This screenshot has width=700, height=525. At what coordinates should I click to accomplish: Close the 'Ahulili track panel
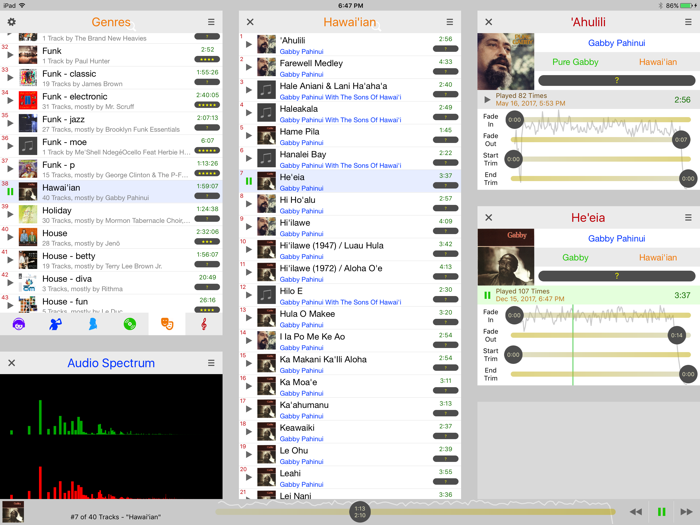click(x=489, y=22)
